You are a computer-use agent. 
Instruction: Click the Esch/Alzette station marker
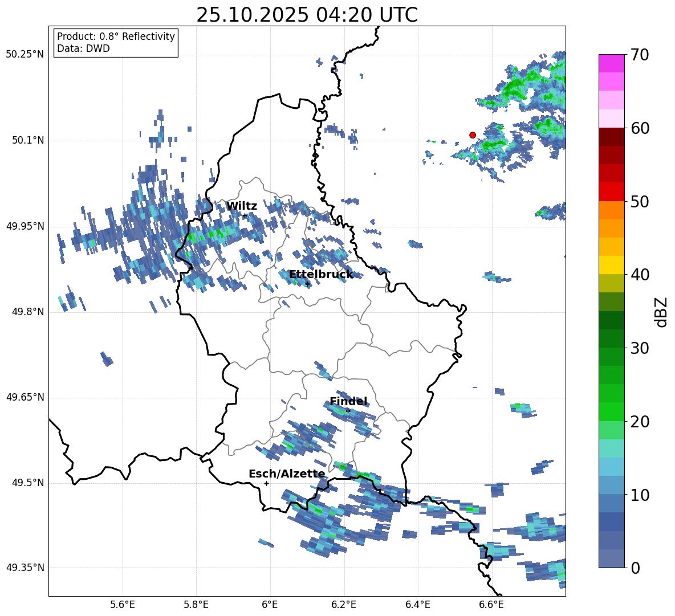[x=266, y=483]
